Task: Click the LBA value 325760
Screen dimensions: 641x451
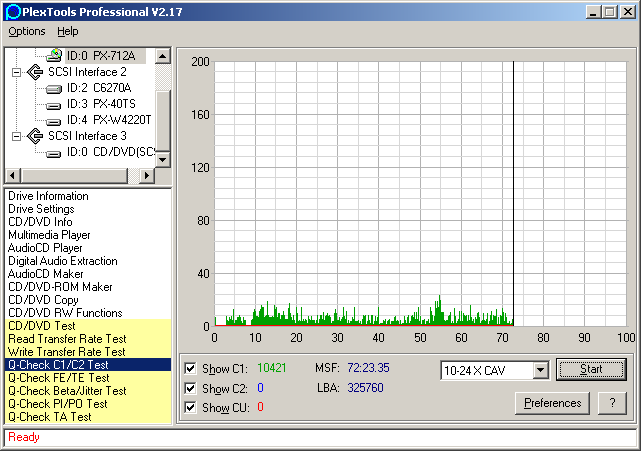Action: pos(365,388)
